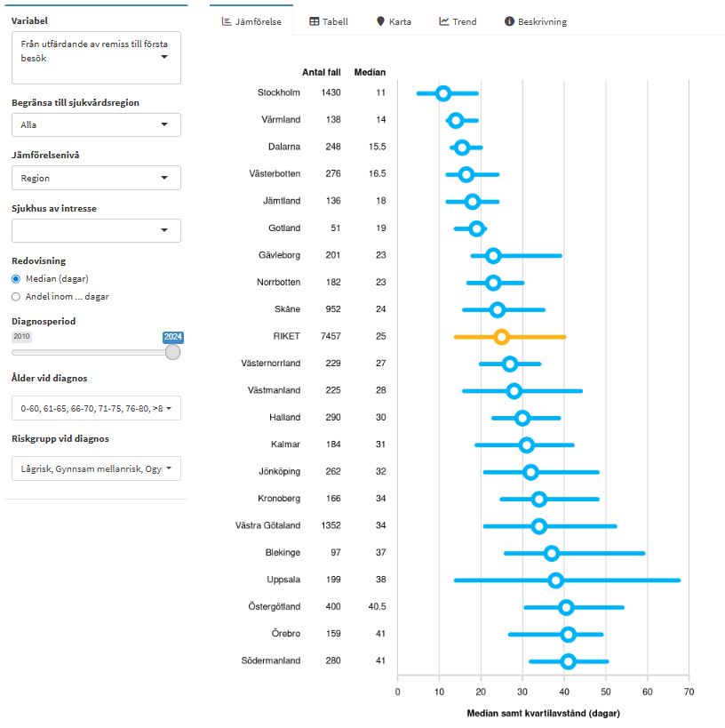
Task: Click the Södermanland median marker
Action: coord(568,661)
